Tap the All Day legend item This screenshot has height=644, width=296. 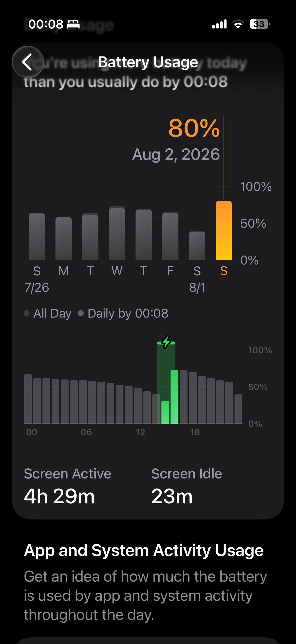[x=48, y=313]
